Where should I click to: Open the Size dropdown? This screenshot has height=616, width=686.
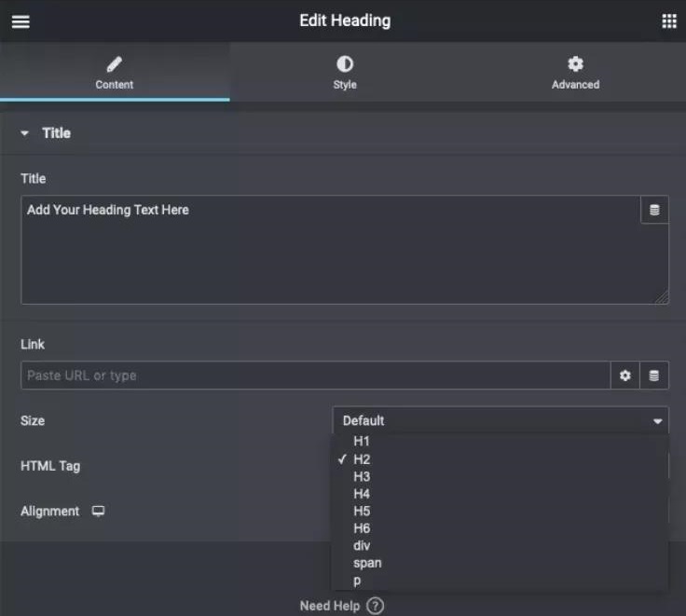coord(501,420)
